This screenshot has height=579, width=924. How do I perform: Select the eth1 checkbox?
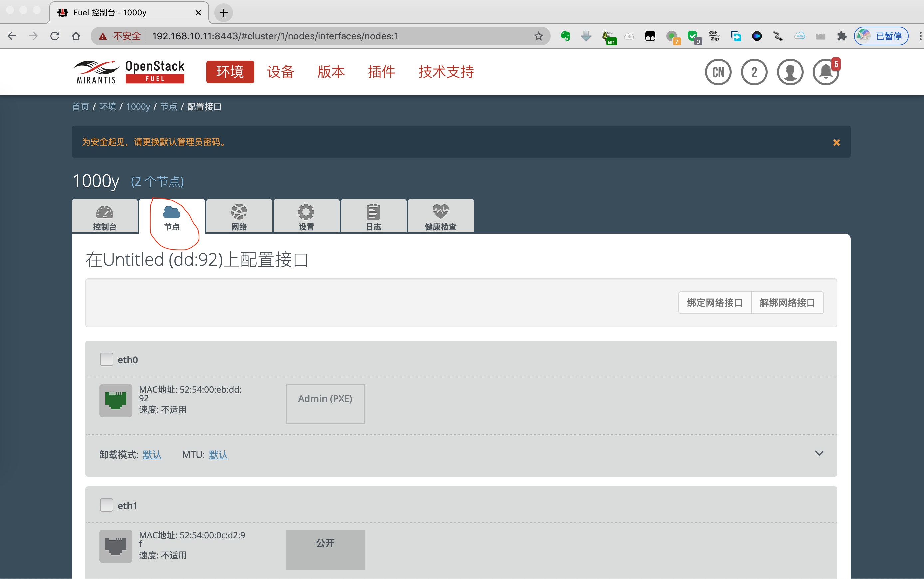107,505
